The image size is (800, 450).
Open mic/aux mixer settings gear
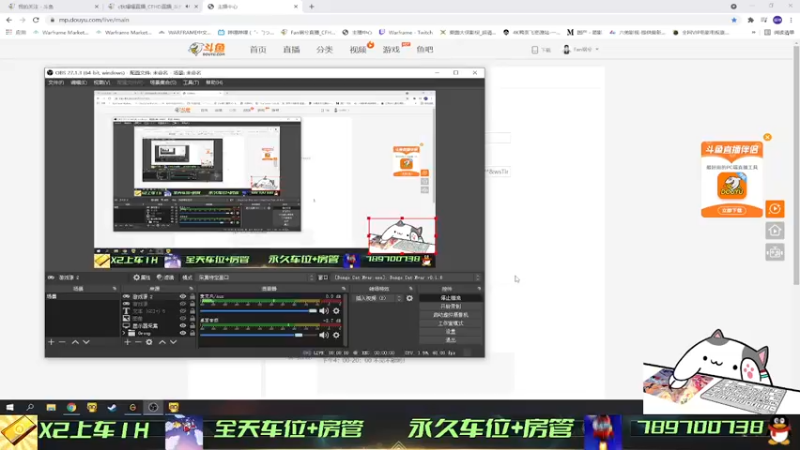coord(336,311)
